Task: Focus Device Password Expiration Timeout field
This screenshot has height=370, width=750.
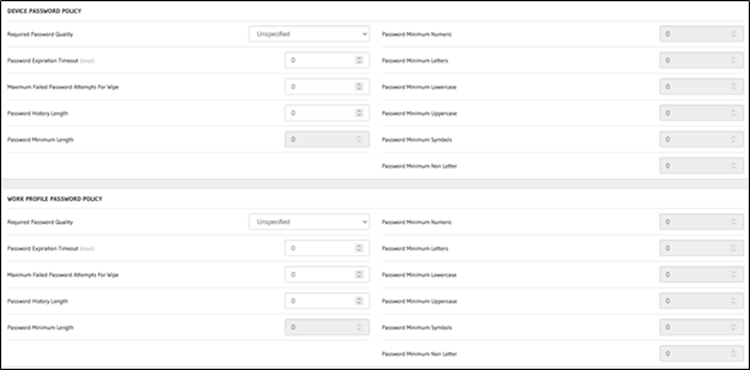Action: click(327, 60)
